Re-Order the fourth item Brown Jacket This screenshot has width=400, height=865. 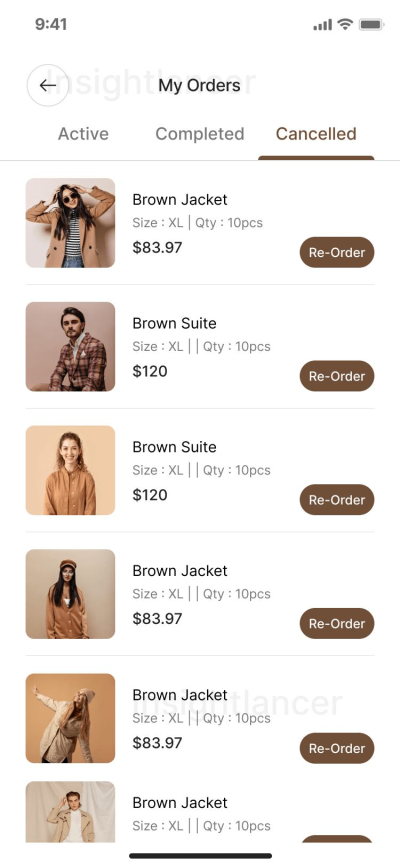[337, 623]
